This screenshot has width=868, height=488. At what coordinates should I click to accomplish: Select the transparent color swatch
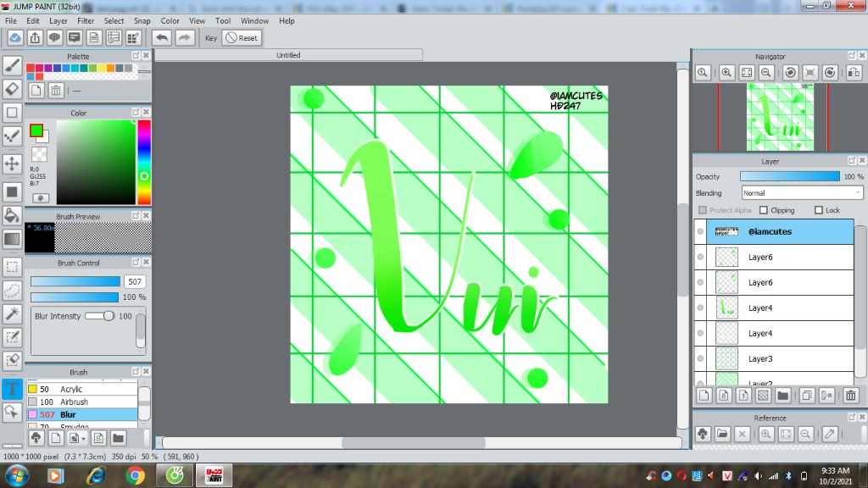tap(39, 154)
